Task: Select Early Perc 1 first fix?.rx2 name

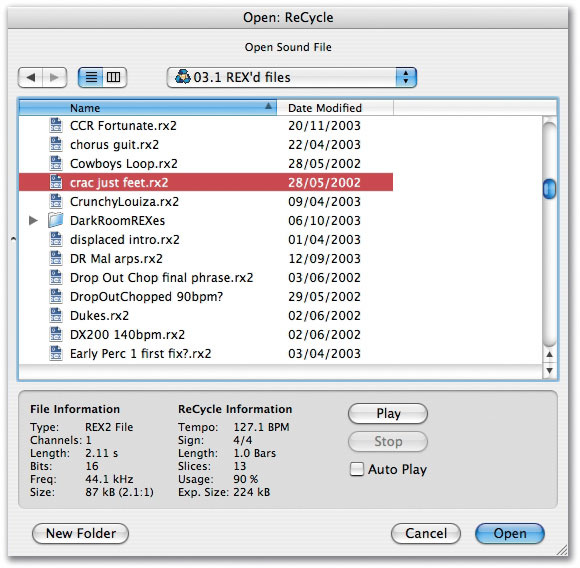Action: click(x=141, y=354)
